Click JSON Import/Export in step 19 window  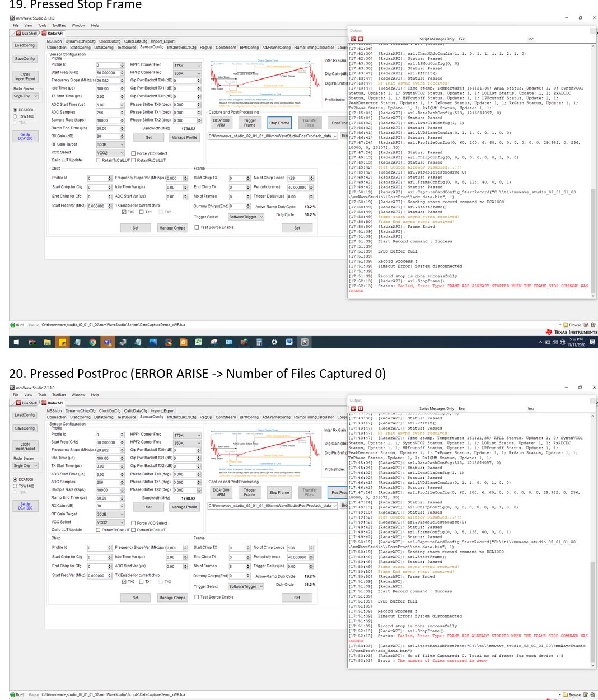[x=25, y=77]
